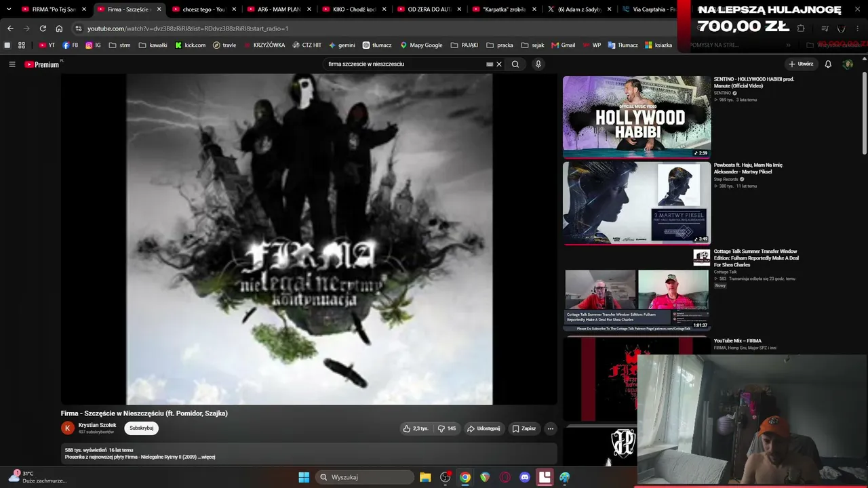Screen dimensions: 868x488
Task: Open Windows Start menu
Action: (304, 477)
